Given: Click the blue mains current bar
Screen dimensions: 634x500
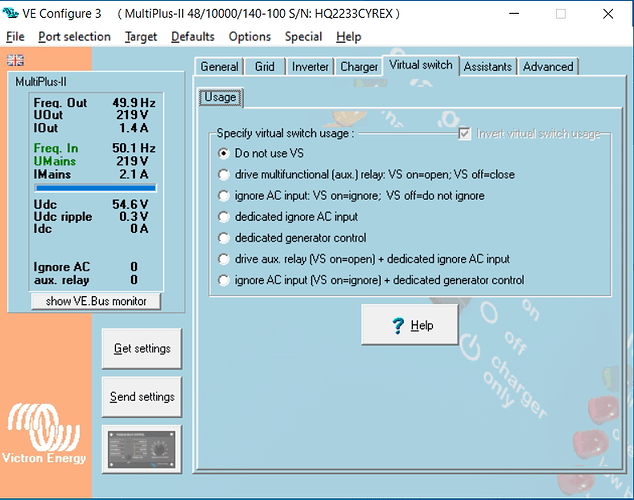Looking at the screenshot, I should (x=95, y=188).
